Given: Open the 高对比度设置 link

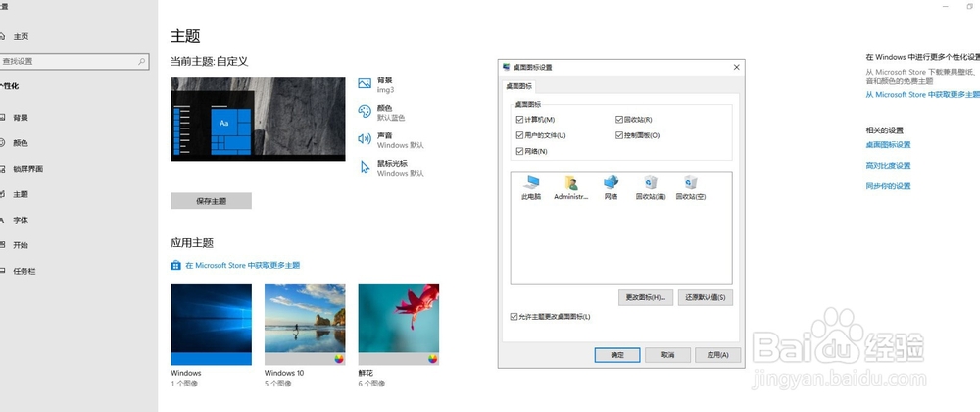Looking at the screenshot, I should click(888, 166).
